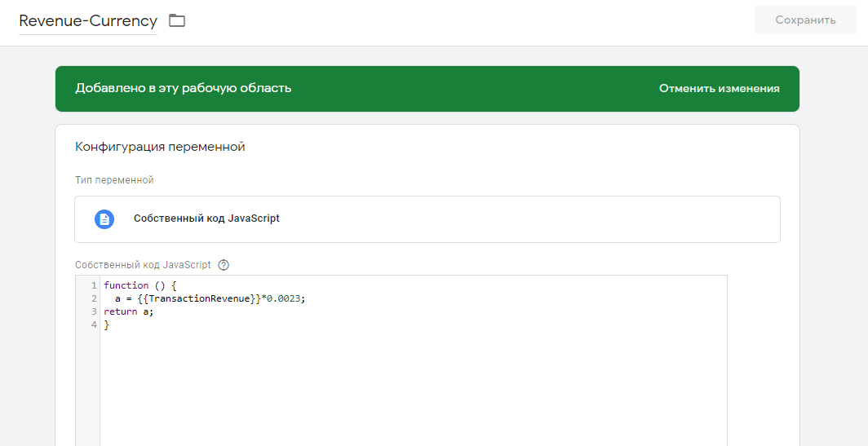Click line number 1 in the gutter
The width and height of the screenshot is (868, 446).
point(94,285)
